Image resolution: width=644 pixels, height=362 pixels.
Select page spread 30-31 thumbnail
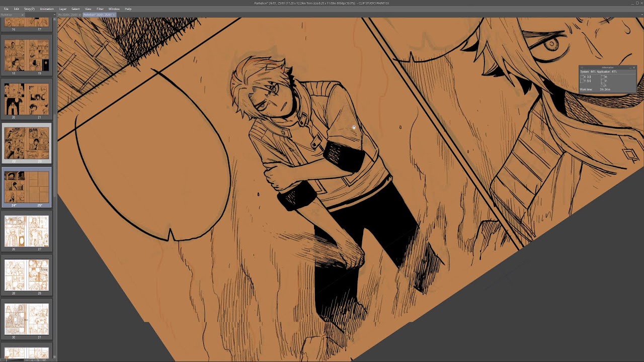27,319
